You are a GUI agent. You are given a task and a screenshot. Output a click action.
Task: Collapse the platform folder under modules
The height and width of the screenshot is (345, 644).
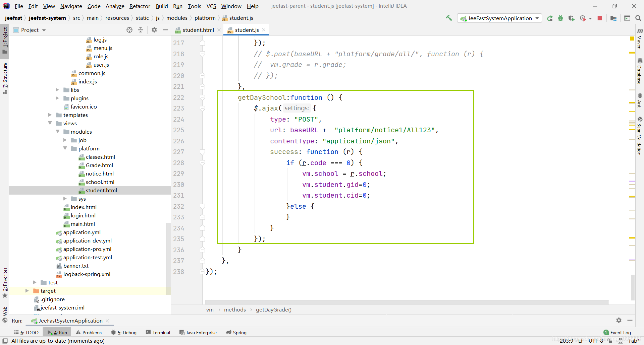tap(65, 148)
